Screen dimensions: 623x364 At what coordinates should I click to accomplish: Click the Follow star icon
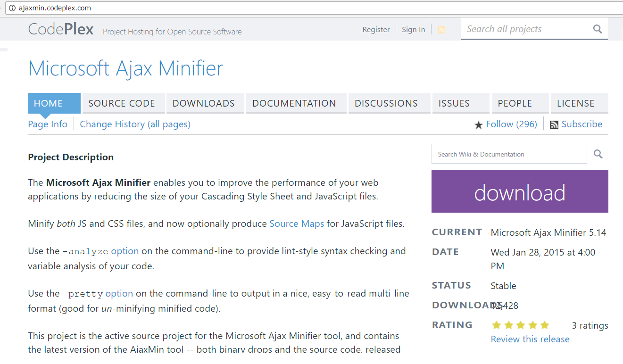coord(479,125)
